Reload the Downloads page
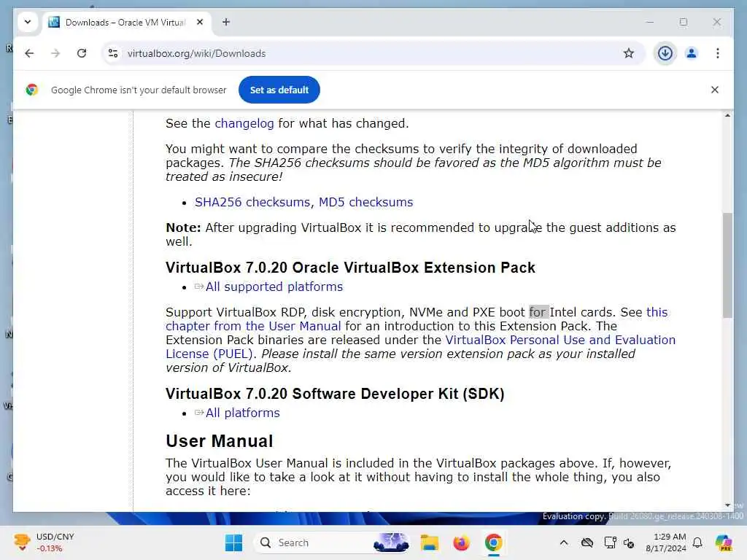 point(82,53)
